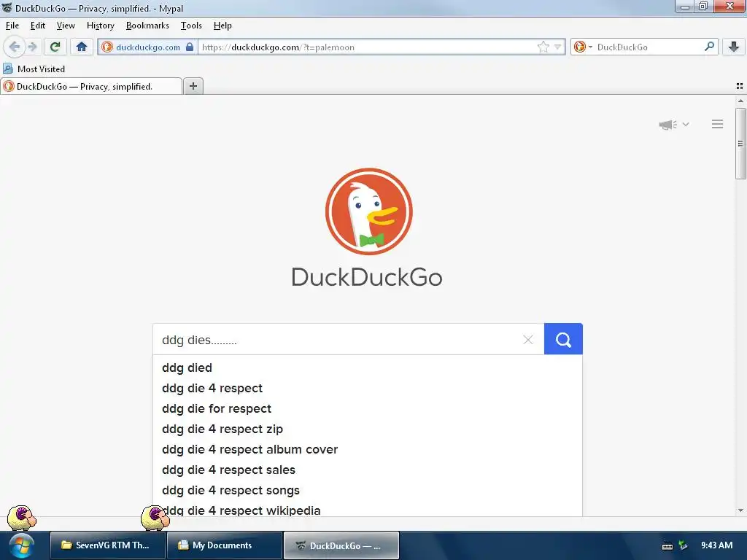Expand the URL bar history dropdown arrow
747x560 pixels.
click(557, 47)
